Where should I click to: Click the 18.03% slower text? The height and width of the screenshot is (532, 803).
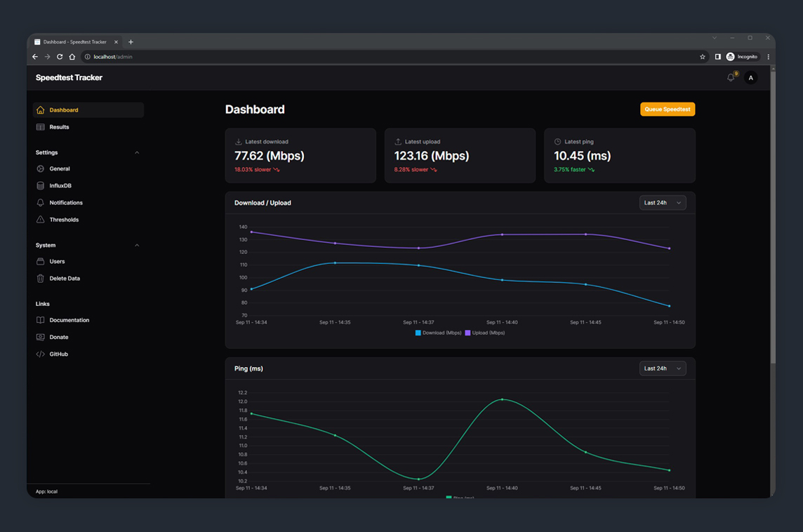coord(253,169)
